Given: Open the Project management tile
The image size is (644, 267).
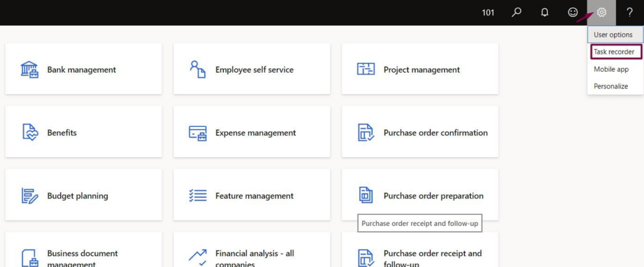Looking at the screenshot, I should (420, 69).
